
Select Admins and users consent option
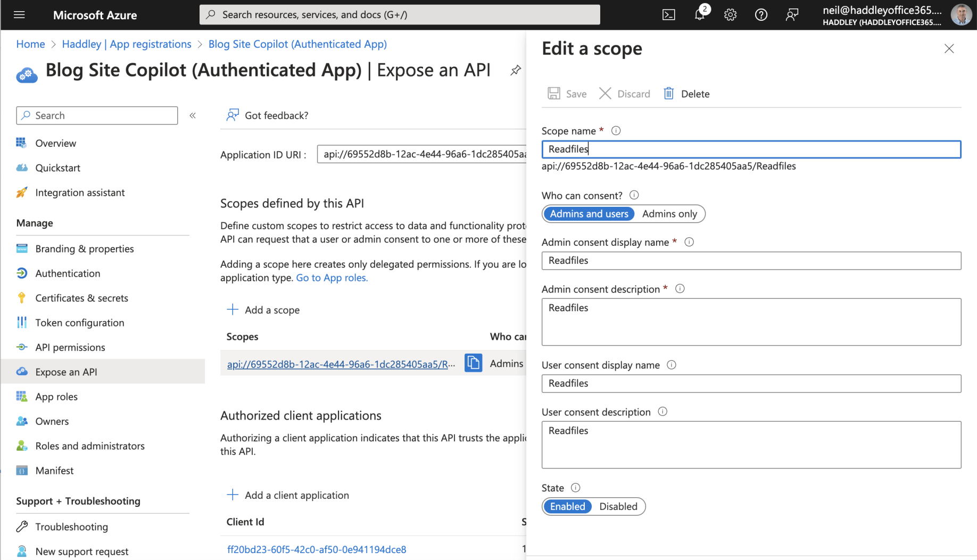pos(589,214)
